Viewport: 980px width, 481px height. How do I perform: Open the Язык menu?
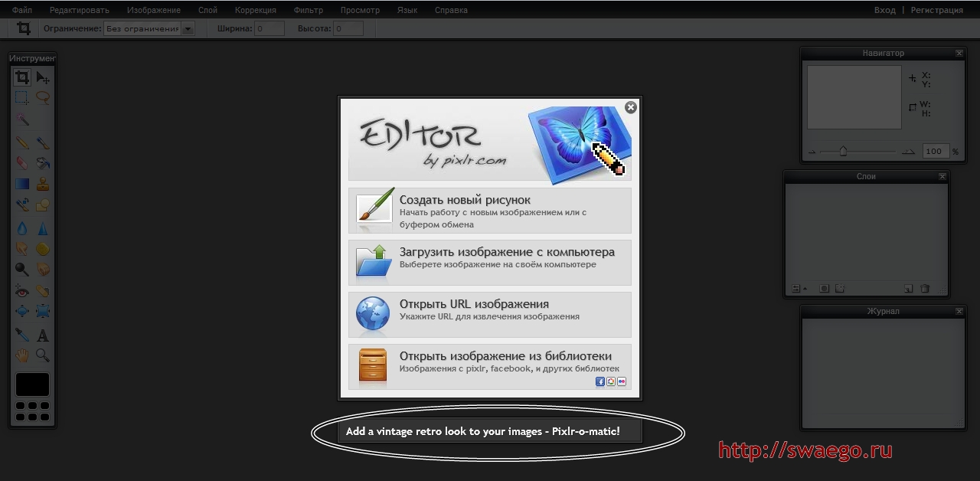(407, 10)
